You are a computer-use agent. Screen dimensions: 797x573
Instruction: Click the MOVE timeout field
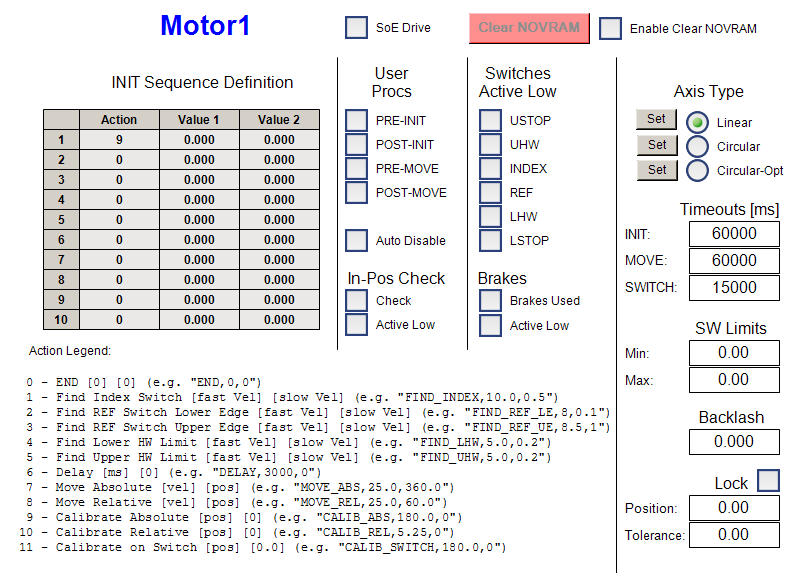734,260
